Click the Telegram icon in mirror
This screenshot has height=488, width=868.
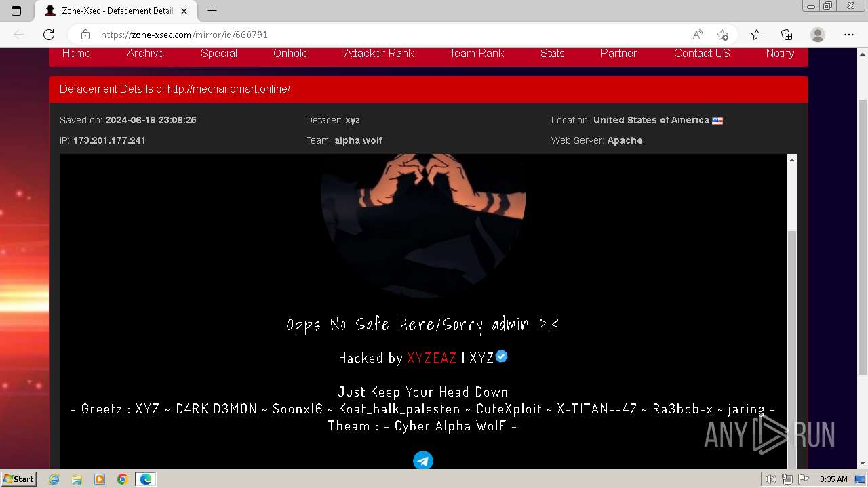tap(423, 461)
